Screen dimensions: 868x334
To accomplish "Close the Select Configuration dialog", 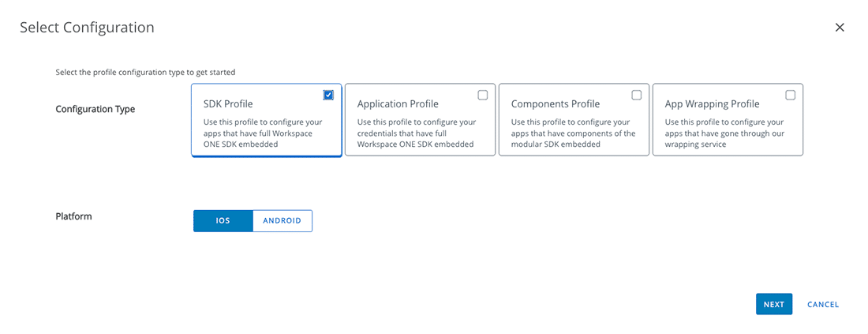I will (x=840, y=28).
